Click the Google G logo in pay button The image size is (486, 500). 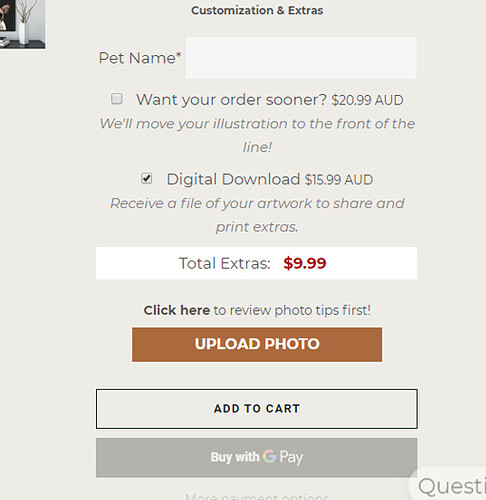pos(269,456)
